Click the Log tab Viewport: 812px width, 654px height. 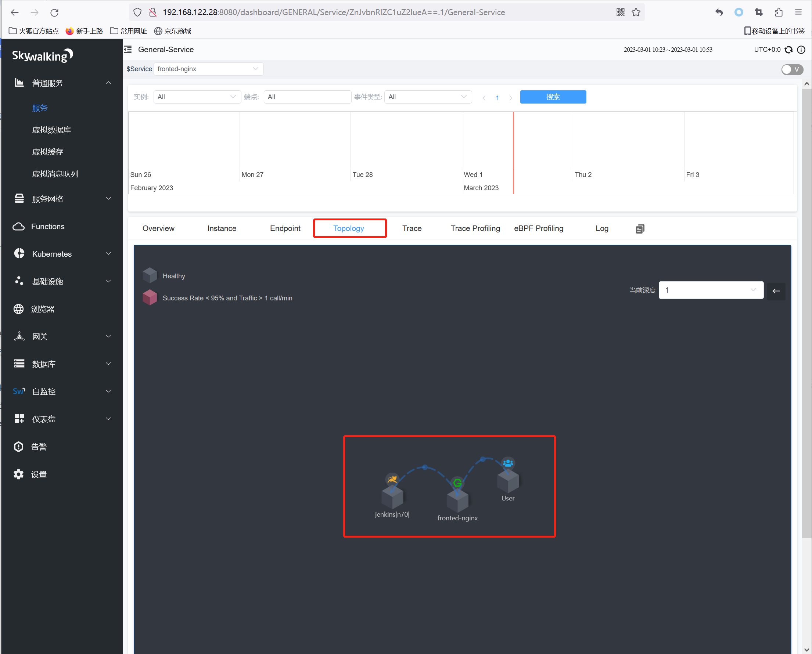[x=602, y=228]
